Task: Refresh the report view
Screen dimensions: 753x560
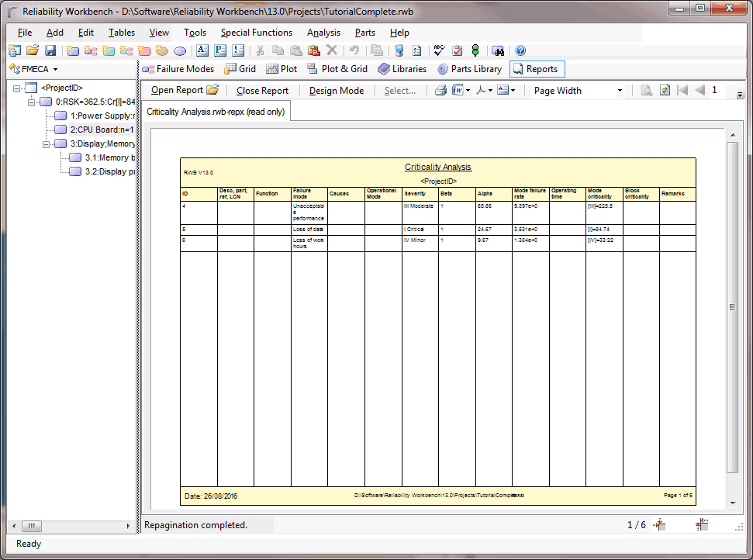Action: coord(665,90)
